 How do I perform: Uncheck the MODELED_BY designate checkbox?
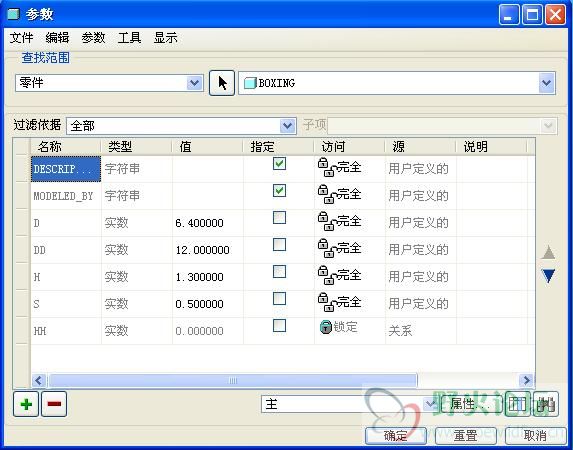280,190
